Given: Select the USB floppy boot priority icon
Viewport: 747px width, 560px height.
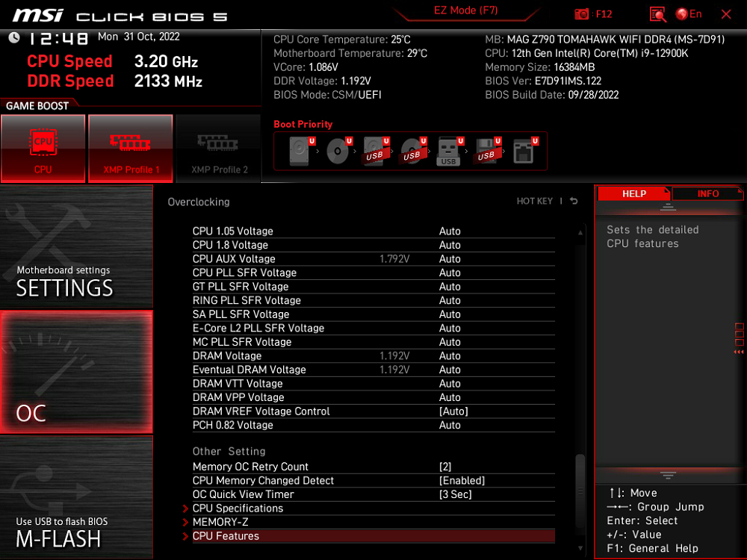Looking at the screenshot, I should (487, 151).
